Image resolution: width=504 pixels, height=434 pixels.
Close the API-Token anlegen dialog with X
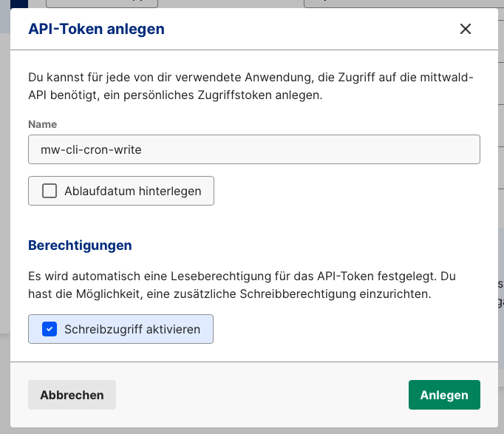465,29
